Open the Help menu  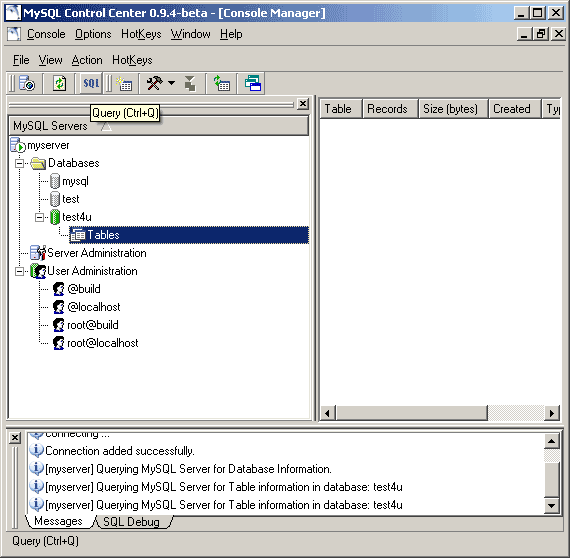[231, 34]
